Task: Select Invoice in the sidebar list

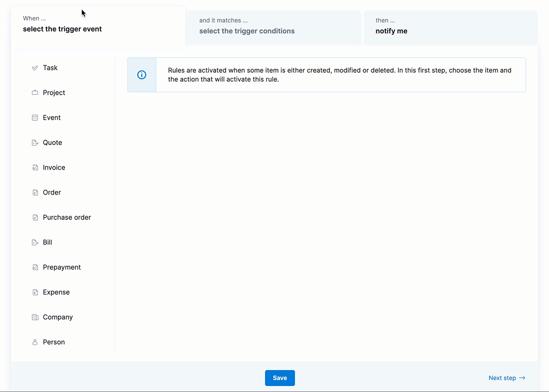Action: click(54, 168)
